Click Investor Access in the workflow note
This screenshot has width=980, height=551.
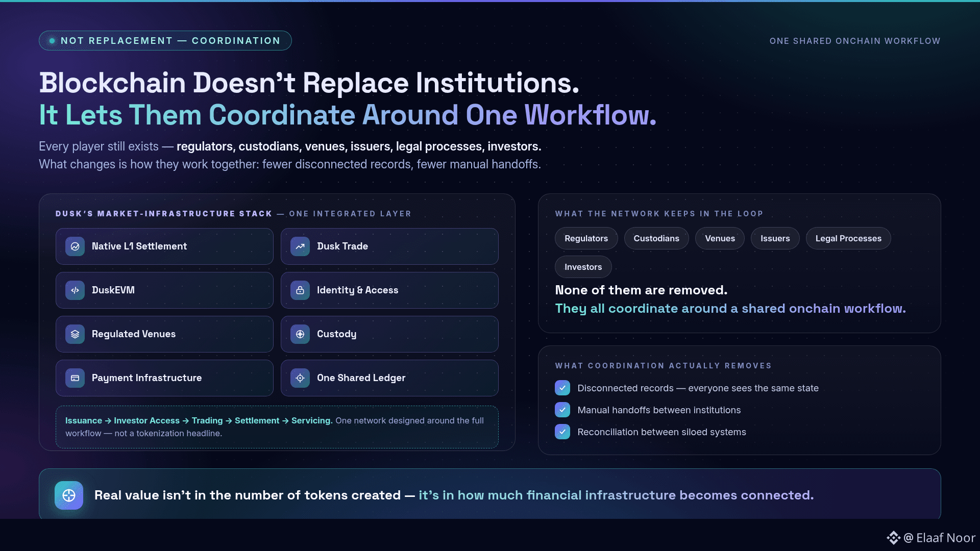[x=146, y=420]
